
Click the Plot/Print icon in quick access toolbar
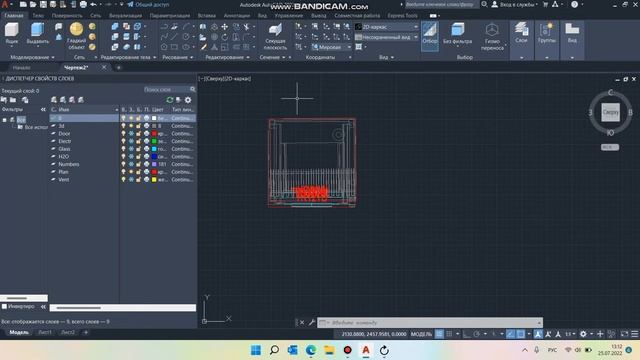83,4
